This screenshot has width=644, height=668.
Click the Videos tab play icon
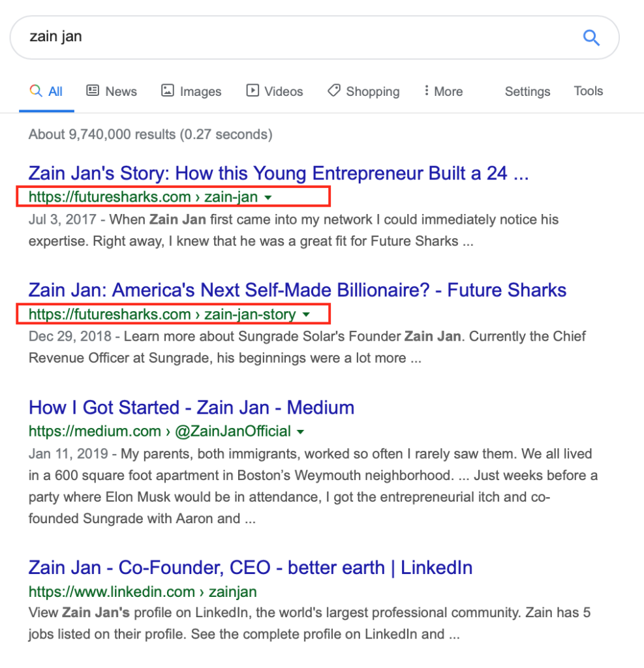click(x=253, y=90)
